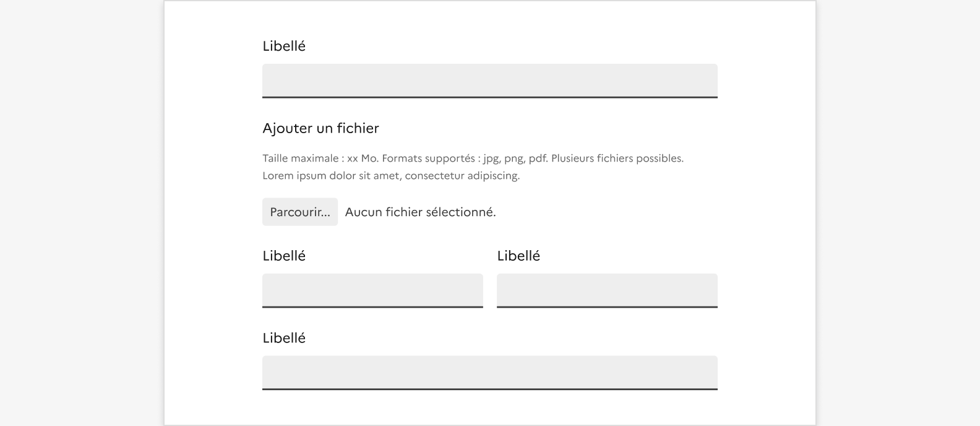The image size is (980, 426).
Task: Click the Libellé label of right half-width field
Action: click(x=518, y=256)
